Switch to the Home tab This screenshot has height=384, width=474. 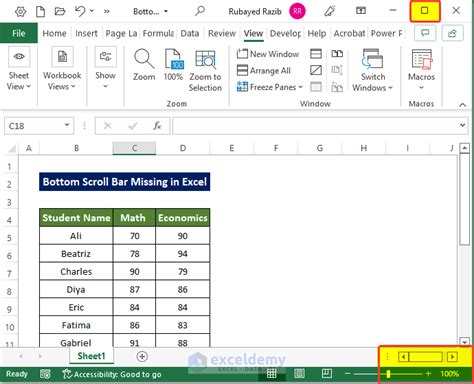(x=54, y=33)
